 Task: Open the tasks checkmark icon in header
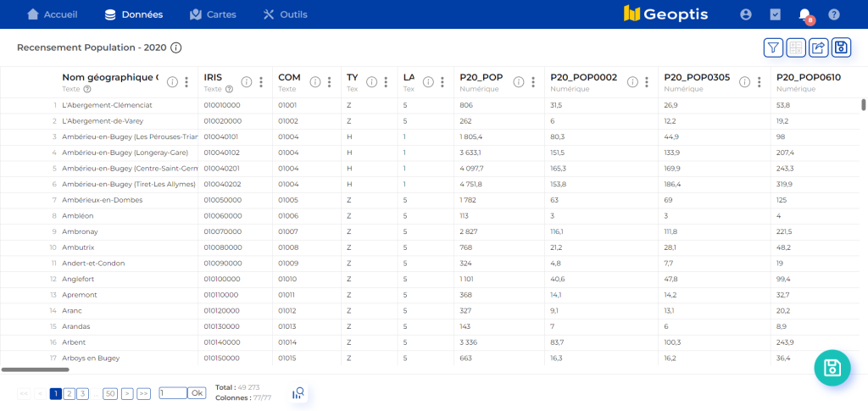point(775,14)
